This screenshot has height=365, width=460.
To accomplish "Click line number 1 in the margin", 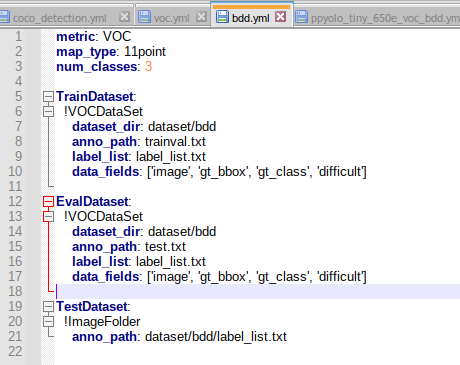I will point(18,36).
